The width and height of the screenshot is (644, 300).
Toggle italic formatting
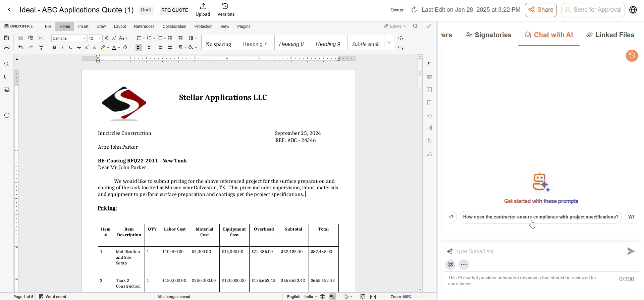(x=62, y=48)
